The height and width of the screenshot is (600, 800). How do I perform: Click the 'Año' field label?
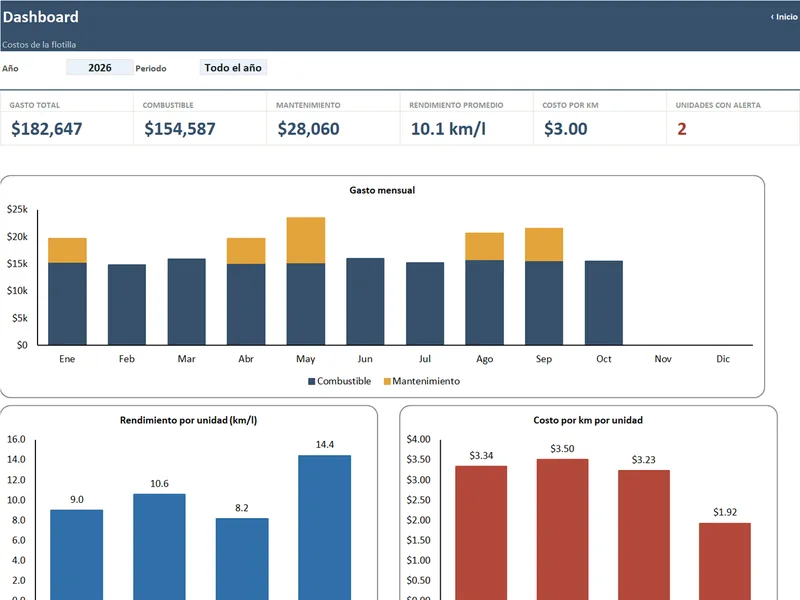(x=10, y=68)
